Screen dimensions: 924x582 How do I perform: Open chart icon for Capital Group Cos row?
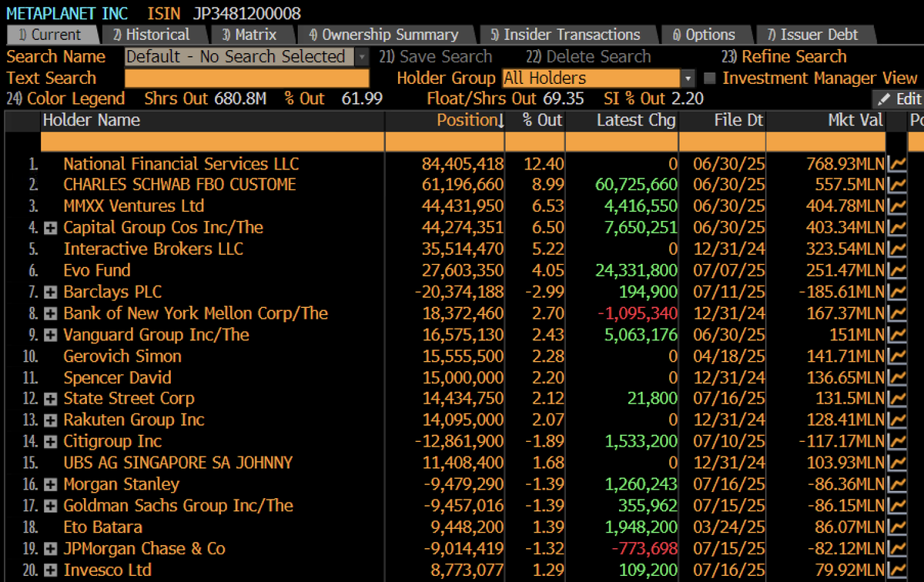[896, 228]
